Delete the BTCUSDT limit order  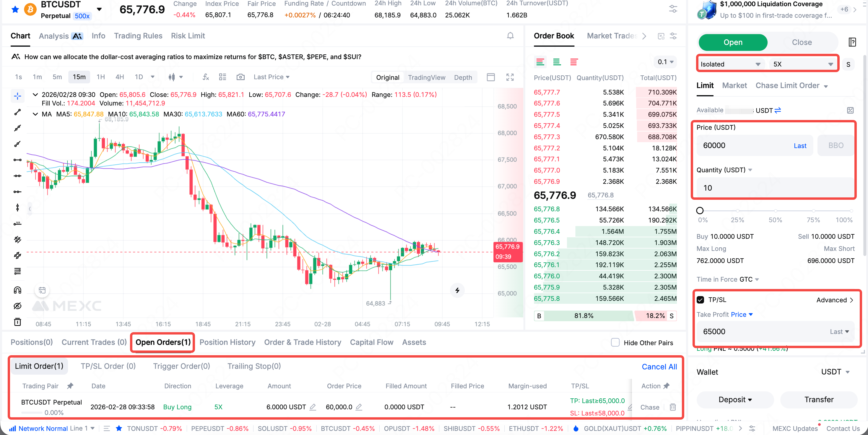pos(672,407)
